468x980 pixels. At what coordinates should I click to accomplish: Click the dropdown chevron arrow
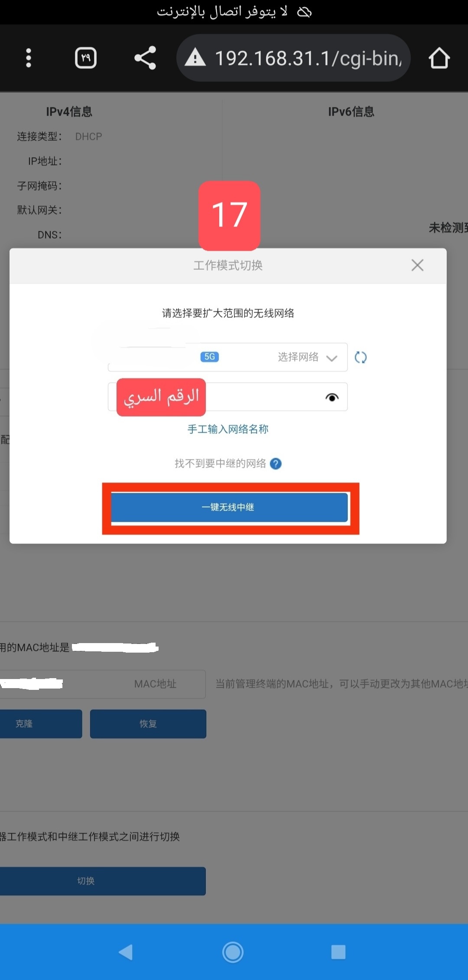pos(332,358)
